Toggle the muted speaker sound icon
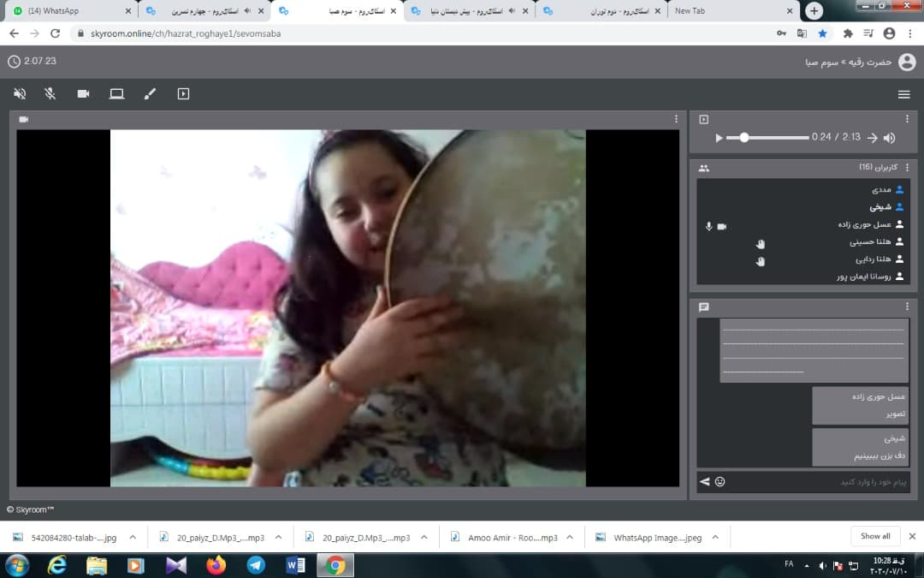924x578 pixels. (x=20, y=94)
